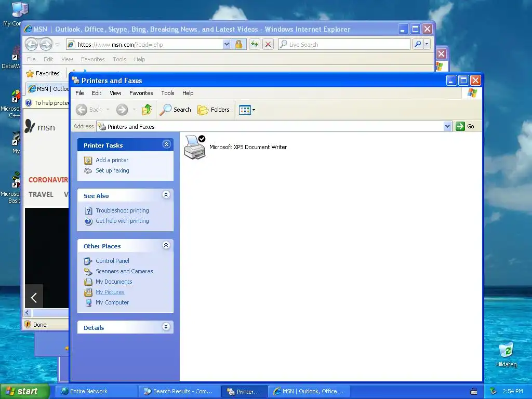
Task: Click the My Documents folder icon in sidebar
Action: pos(88,282)
